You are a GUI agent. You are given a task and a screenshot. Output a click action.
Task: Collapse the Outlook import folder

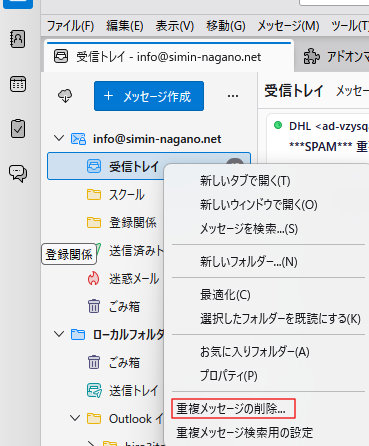tap(75, 418)
